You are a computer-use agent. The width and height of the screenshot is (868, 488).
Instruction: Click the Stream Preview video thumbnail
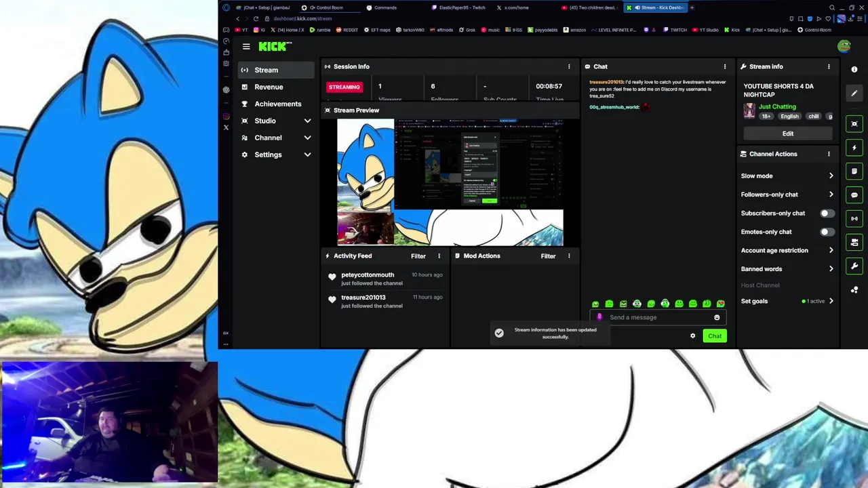(x=450, y=182)
